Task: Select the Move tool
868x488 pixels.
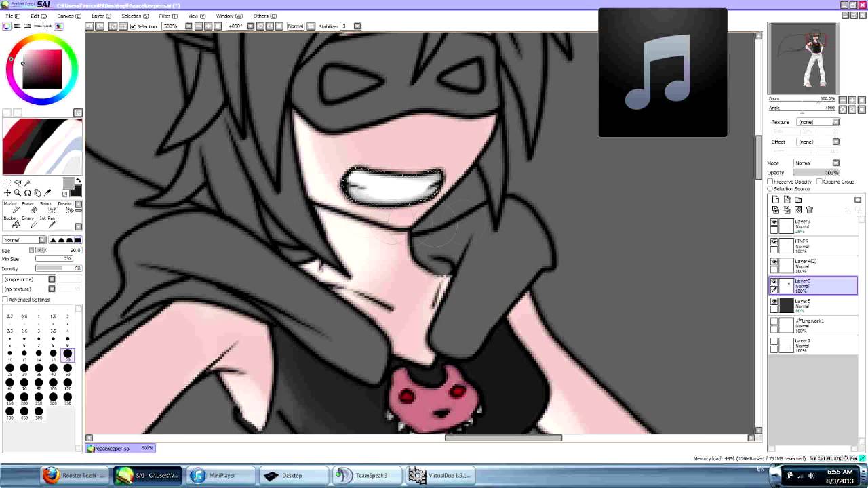Action: tap(7, 193)
